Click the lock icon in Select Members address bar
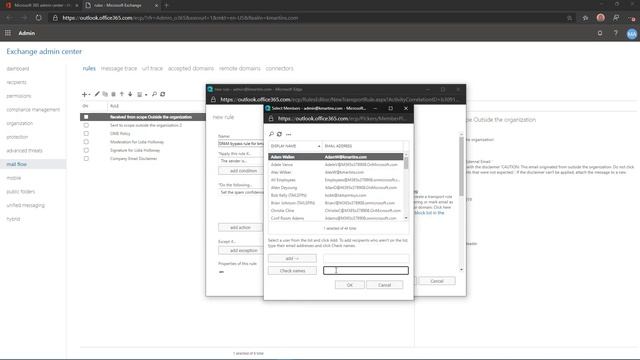Image resolution: width=640 pixels, height=360 pixels. pos(271,118)
